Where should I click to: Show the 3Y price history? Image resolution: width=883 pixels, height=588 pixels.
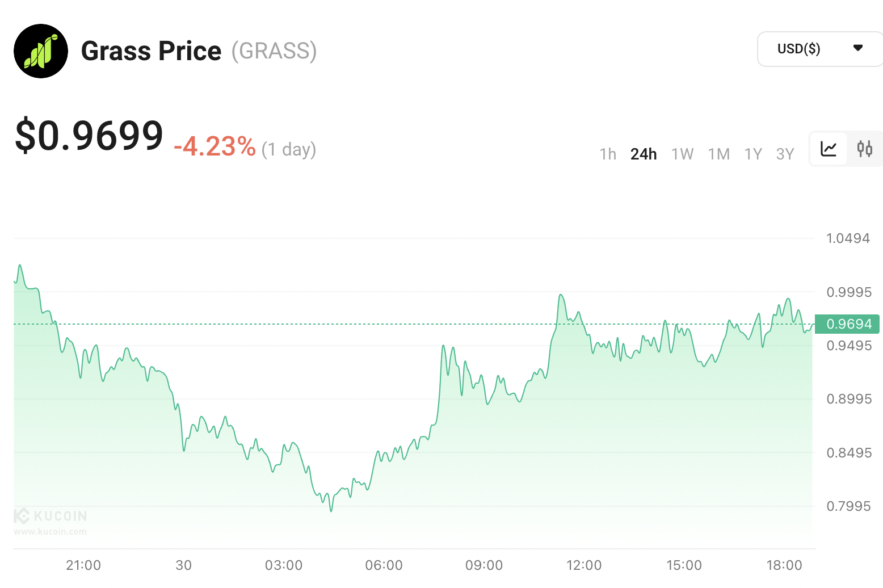click(x=785, y=154)
